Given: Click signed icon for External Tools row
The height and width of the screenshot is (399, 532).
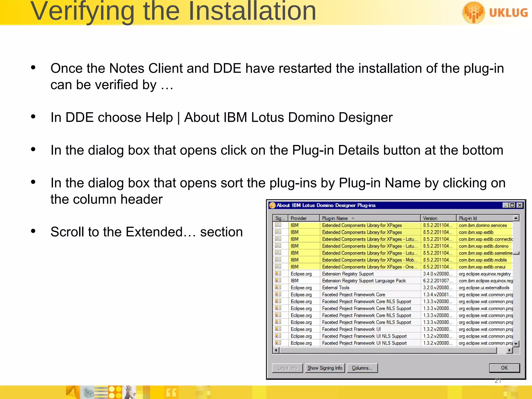Looking at the screenshot, I should (278, 287).
